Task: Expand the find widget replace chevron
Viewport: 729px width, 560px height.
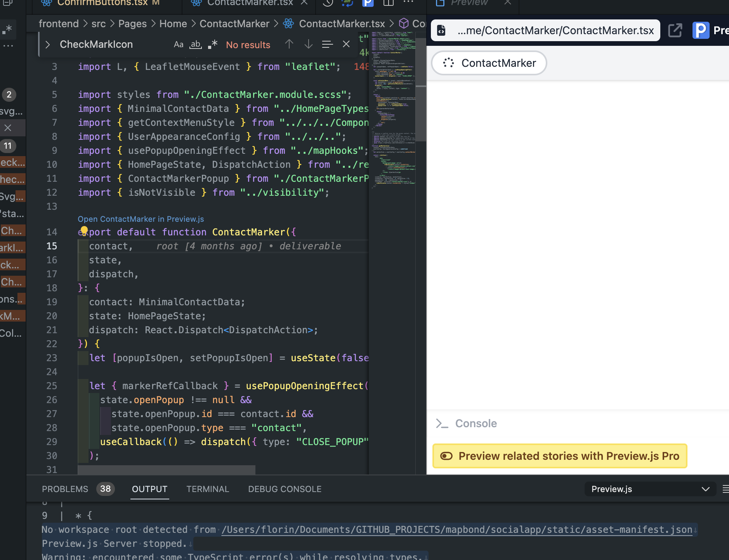Action: point(47,44)
